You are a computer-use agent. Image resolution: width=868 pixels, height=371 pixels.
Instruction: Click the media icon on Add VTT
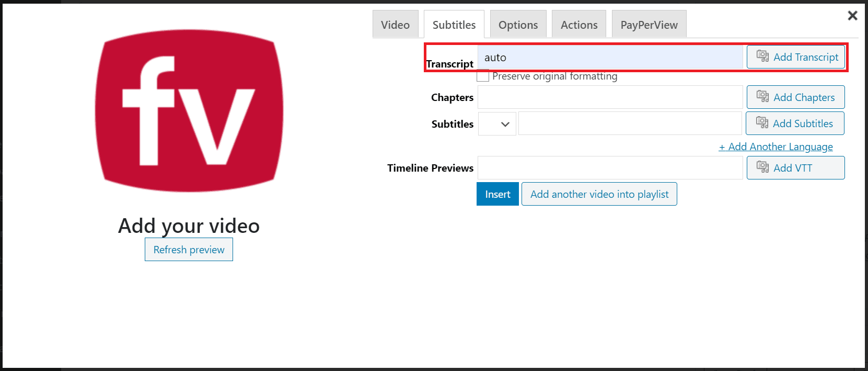coord(762,167)
